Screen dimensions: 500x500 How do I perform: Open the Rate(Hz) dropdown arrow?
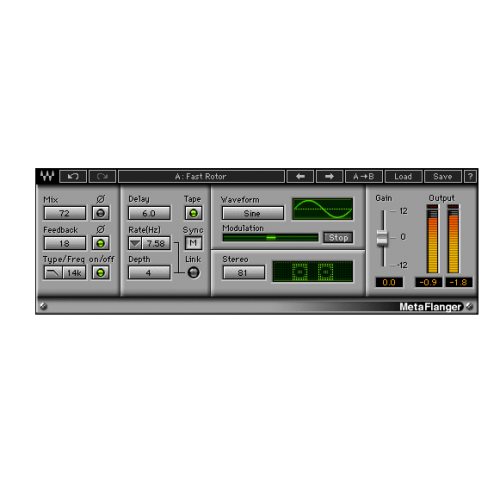click(135, 243)
